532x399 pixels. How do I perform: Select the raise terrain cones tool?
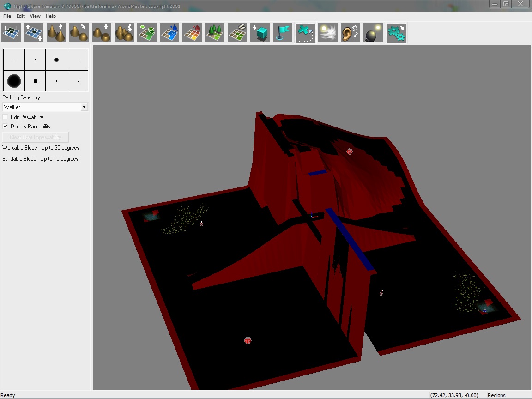click(x=56, y=33)
